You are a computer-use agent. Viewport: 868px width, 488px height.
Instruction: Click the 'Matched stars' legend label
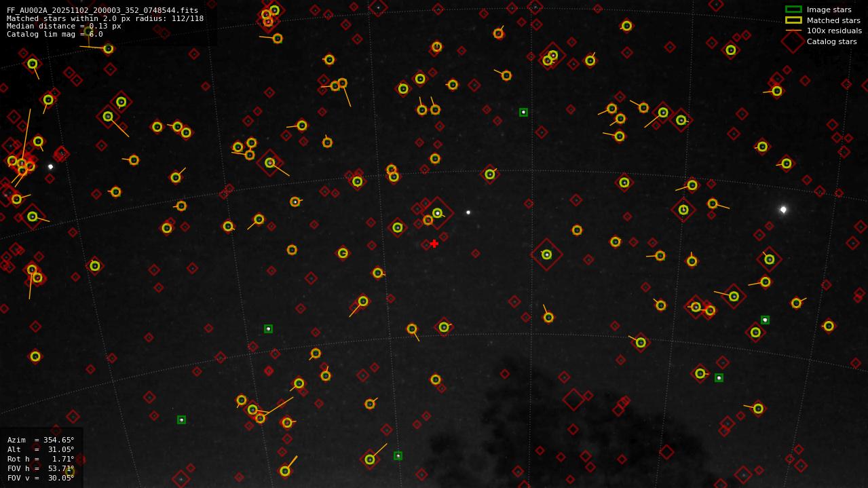tap(833, 20)
